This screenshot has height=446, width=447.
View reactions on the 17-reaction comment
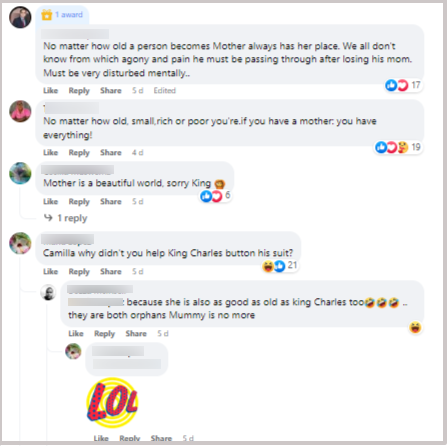point(403,85)
